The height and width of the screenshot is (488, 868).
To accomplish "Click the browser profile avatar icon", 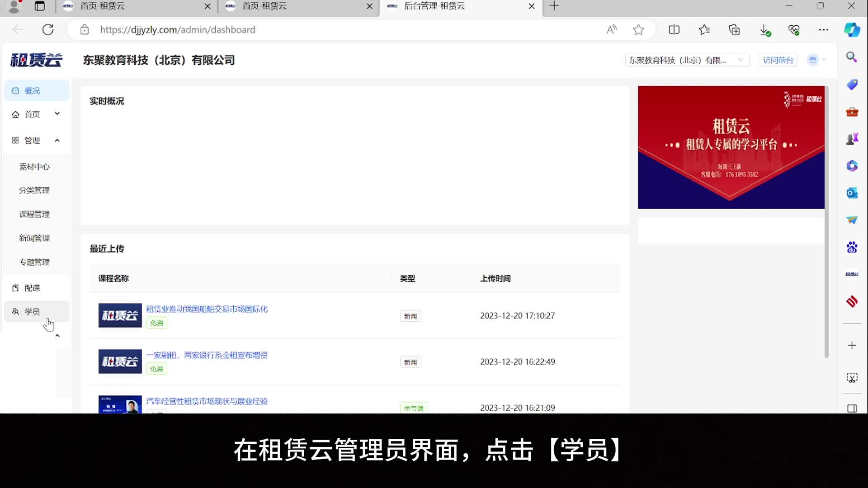I will [x=14, y=6].
